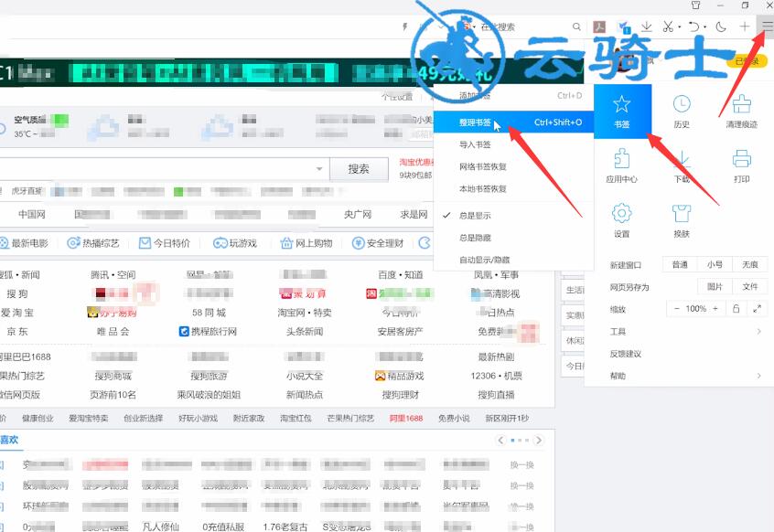Open 玩游戏 gamepad nav item
774x532 pixels.
click(x=235, y=243)
